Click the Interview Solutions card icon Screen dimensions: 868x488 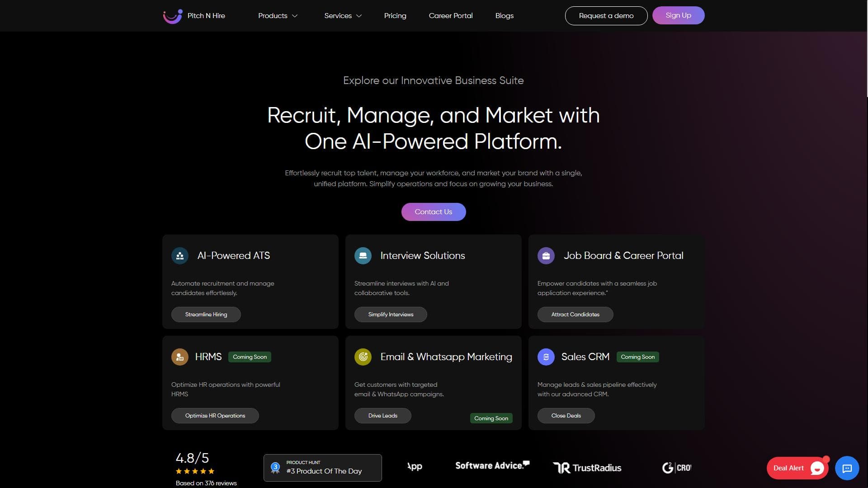pyautogui.click(x=363, y=256)
